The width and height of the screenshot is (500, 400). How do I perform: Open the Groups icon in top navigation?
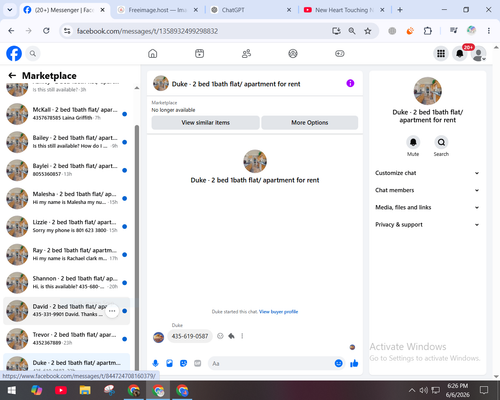pyautogui.click(x=293, y=53)
